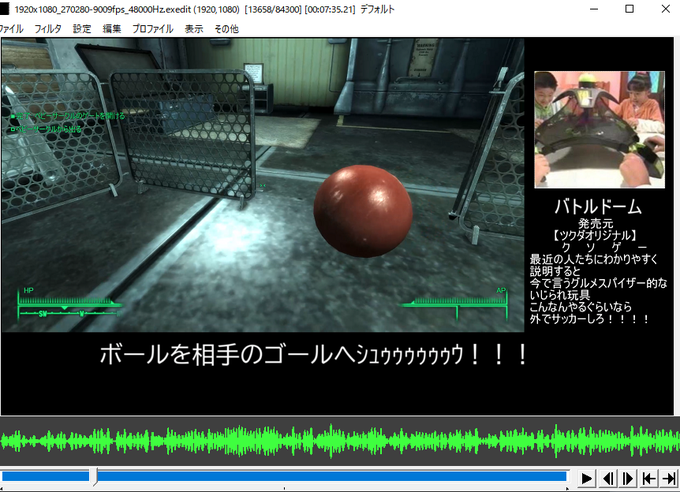Open the その他 menu
This screenshot has height=492, width=680.
coord(226,29)
